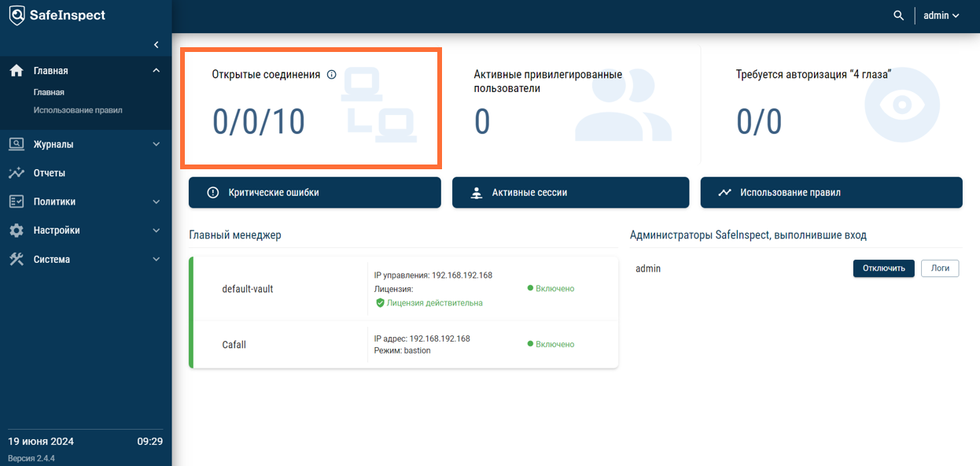Screen dimensions: 980x466
Task: Open Использование правил button
Action: pos(831,192)
